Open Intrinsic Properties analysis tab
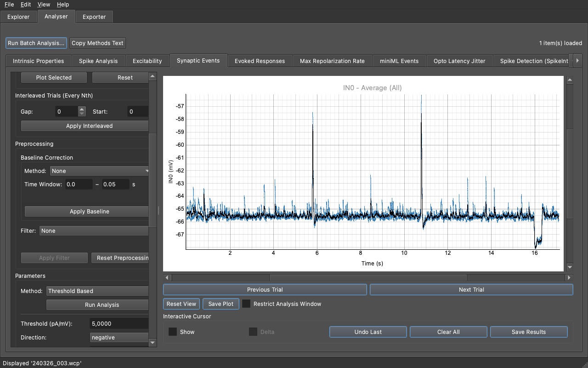 (39, 61)
